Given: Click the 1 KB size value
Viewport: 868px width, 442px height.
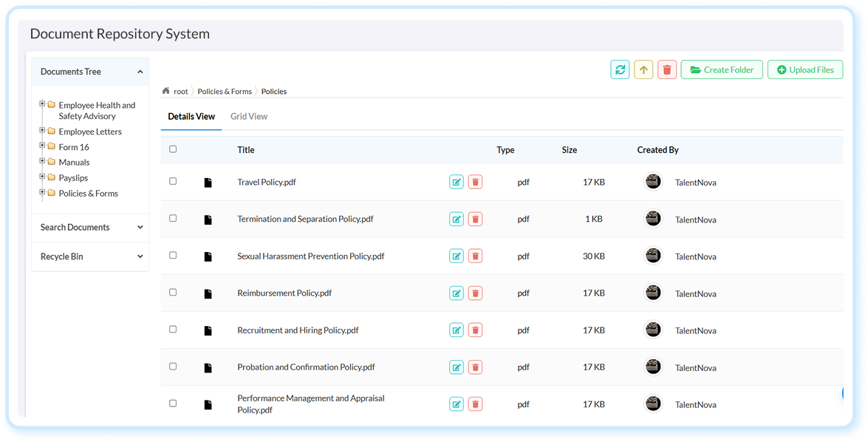Looking at the screenshot, I should pos(593,219).
